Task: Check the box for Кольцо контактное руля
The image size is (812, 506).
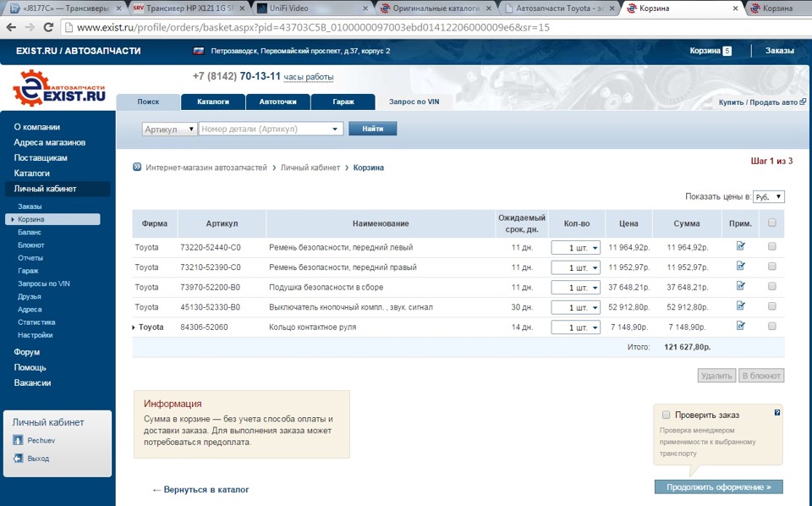Action: click(772, 327)
